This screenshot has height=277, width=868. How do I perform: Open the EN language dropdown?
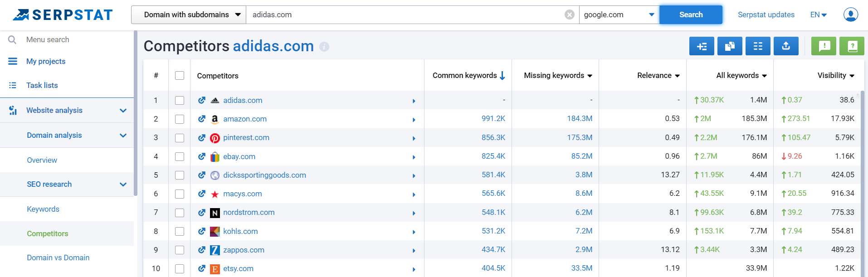819,15
